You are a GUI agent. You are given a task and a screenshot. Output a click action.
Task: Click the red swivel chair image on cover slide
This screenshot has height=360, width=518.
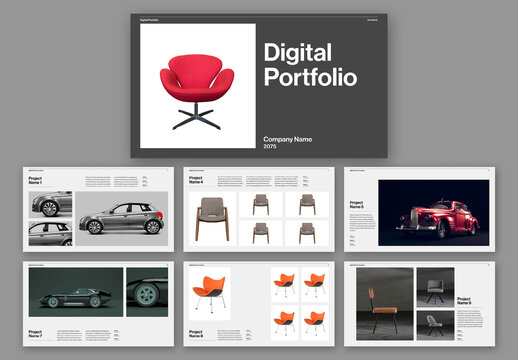tap(198, 86)
